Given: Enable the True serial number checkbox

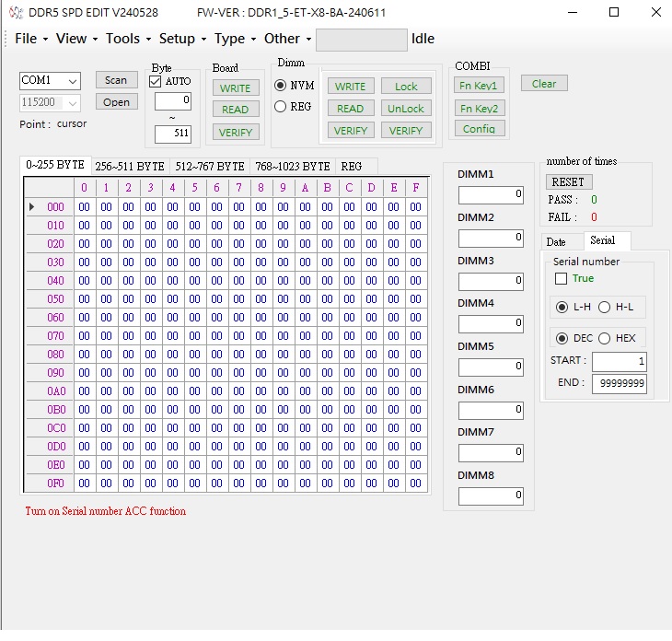Looking at the screenshot, I should coord(561,278).
